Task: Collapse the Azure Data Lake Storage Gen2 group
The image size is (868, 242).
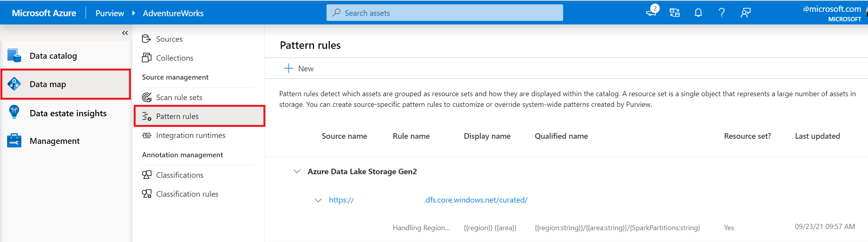Action: [297, 171]
